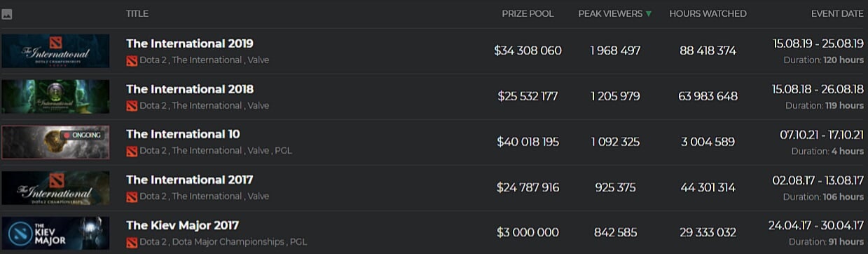Open the Kiev Major banner thumbnail
This screenshot has width=868, height=254.
55,233
